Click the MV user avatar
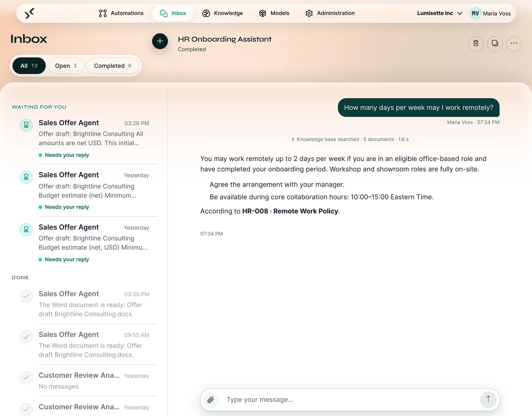This screenshot has height=416, width=532. tap(475, 13)
